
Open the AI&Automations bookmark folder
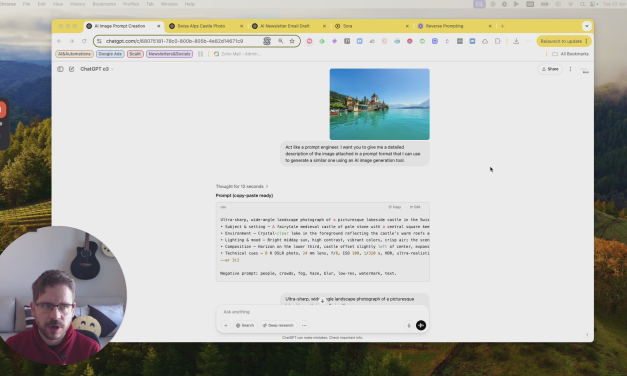click(x=74, y=54)
